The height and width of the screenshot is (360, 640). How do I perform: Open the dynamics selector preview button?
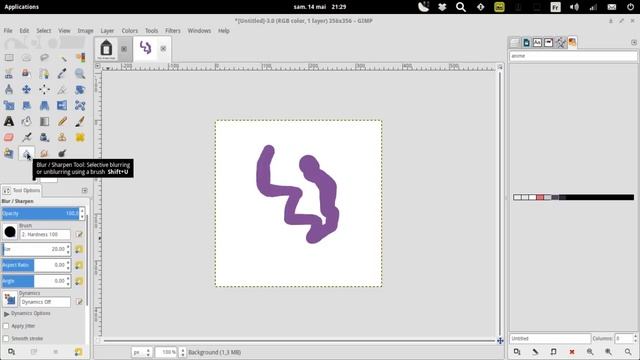pos(10,299)
